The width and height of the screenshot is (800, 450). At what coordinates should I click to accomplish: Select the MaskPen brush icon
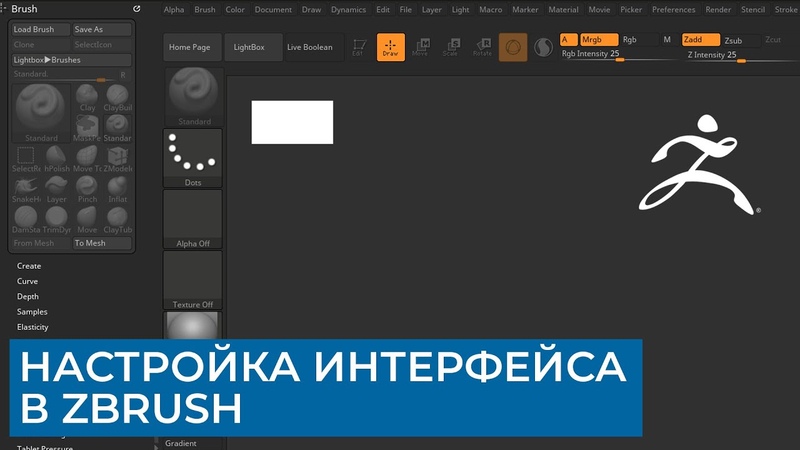pos(87,129)
